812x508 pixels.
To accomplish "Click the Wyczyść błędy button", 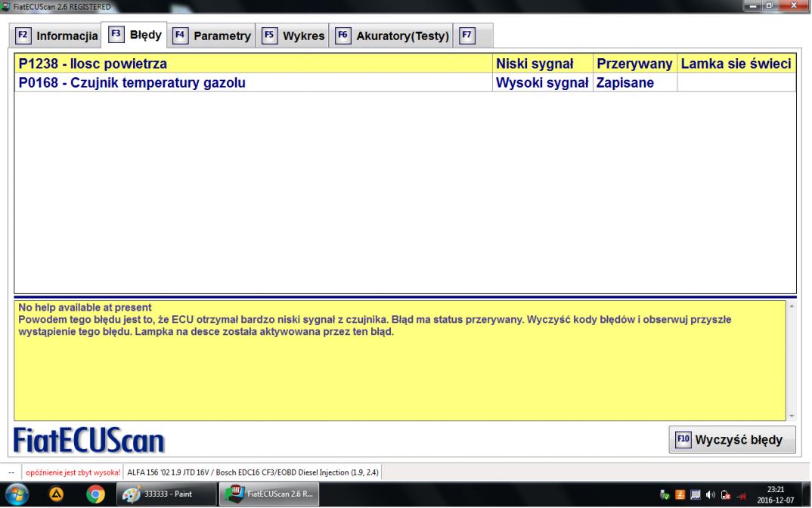I will pyautogui.click(x=732, y=440).
